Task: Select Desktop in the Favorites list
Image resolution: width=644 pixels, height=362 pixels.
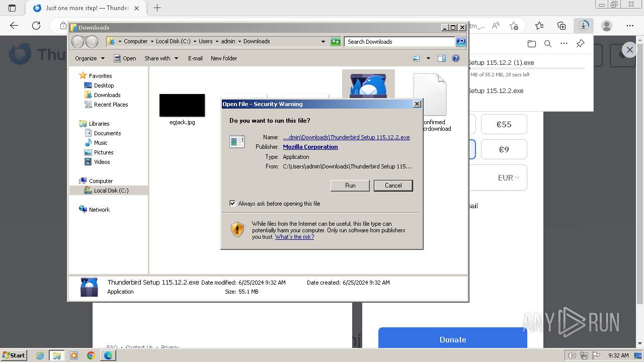Action: click(104, 85)
